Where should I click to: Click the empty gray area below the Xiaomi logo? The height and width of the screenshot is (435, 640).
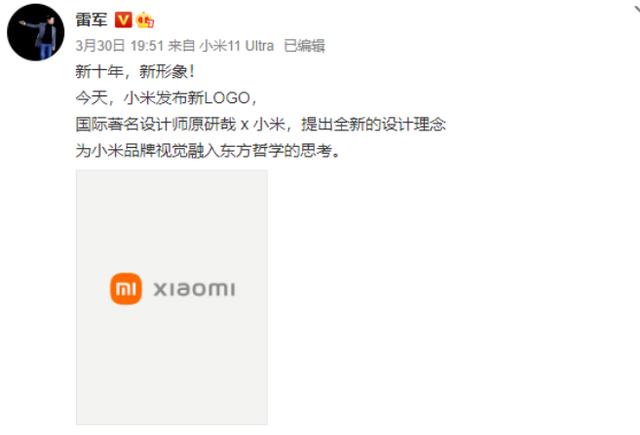[172, 367]
